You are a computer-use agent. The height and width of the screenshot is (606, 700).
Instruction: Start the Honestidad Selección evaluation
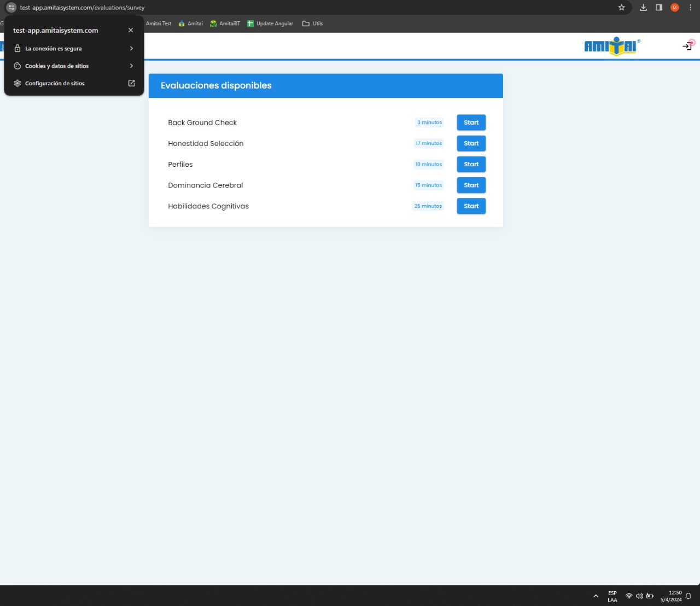point(471,143)
